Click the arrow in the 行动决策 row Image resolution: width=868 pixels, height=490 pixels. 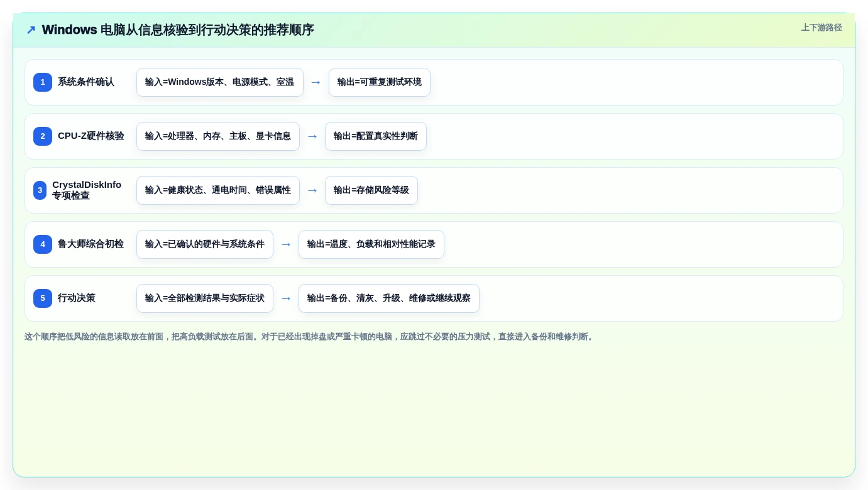click(286, 298)
